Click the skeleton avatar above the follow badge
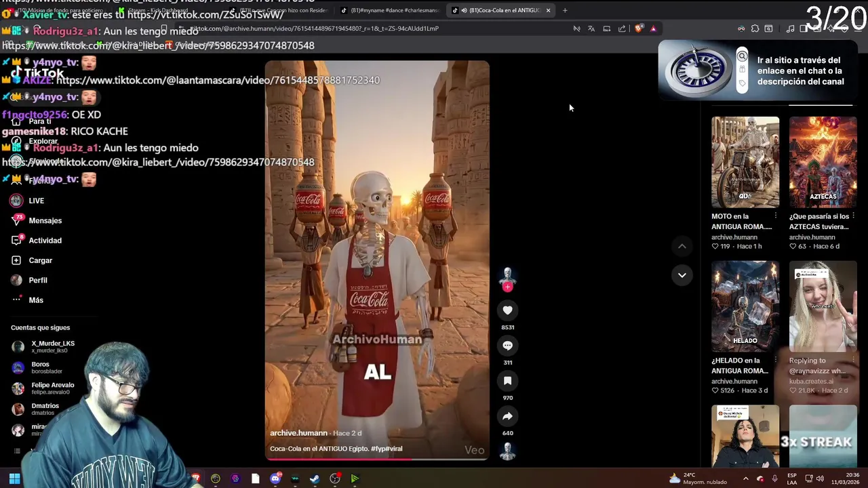This screenshot has height=488, width=868. (x=507, y=274)
